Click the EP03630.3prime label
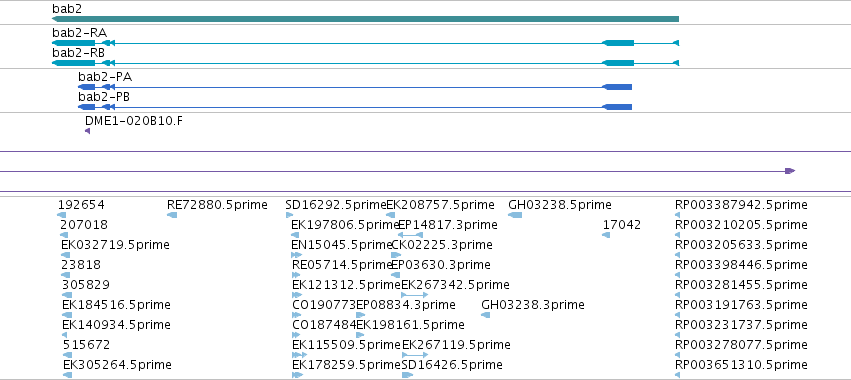 click(441, 264)
